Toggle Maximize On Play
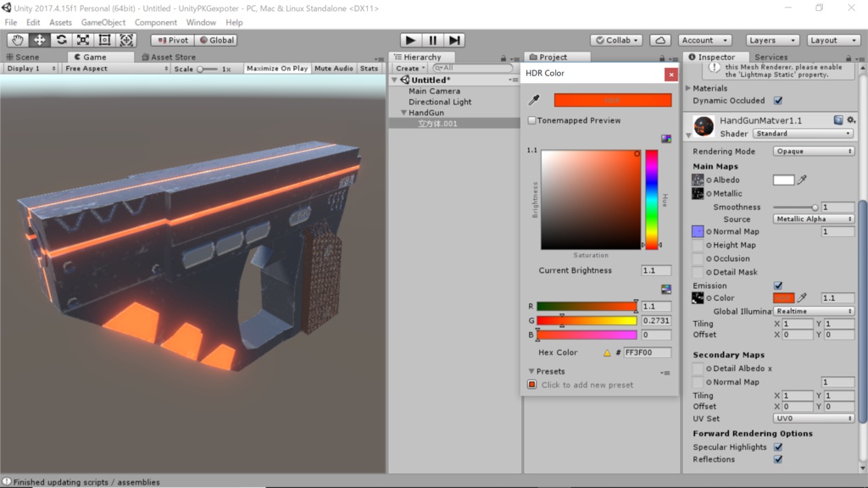This screenshot has width=868, height=488. 277,69
